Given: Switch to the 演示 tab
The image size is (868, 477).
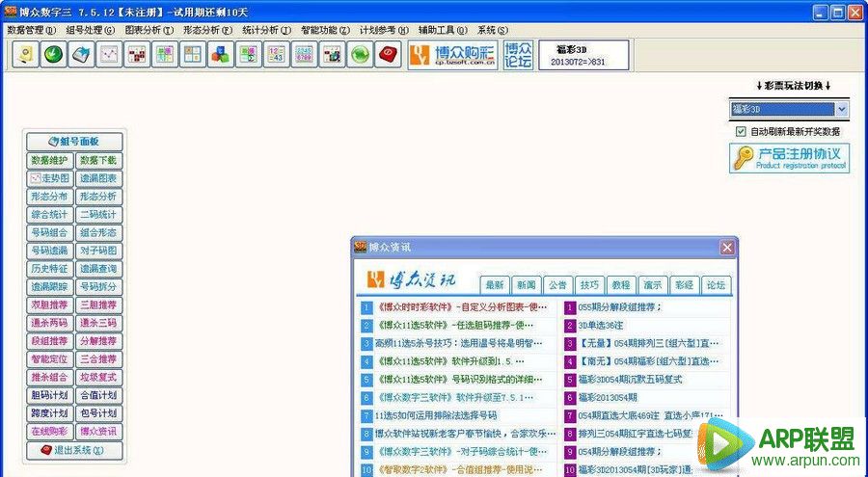Looking at the screenshot, I should pyautogui.click(x=653, y=285).
